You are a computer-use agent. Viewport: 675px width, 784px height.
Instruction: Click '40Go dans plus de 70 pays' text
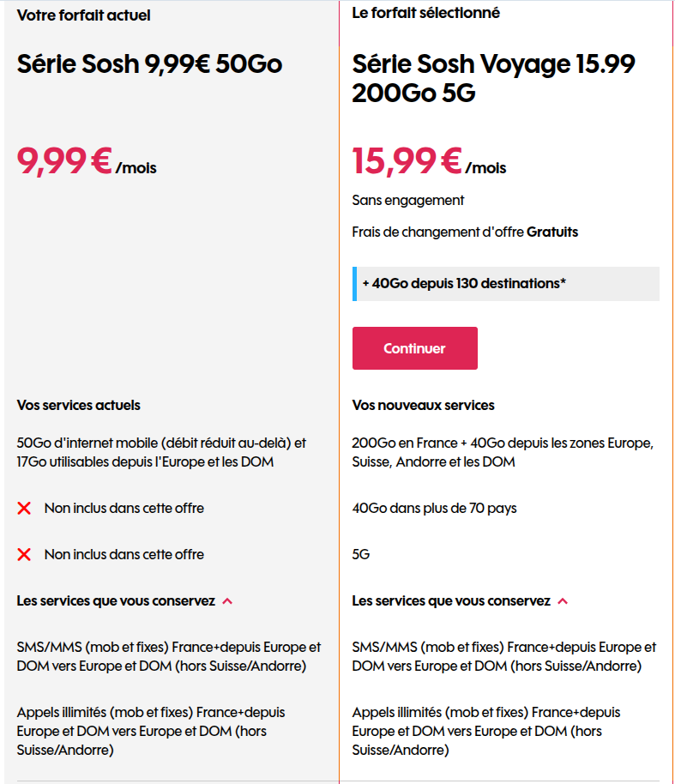(x=437, y=507)
